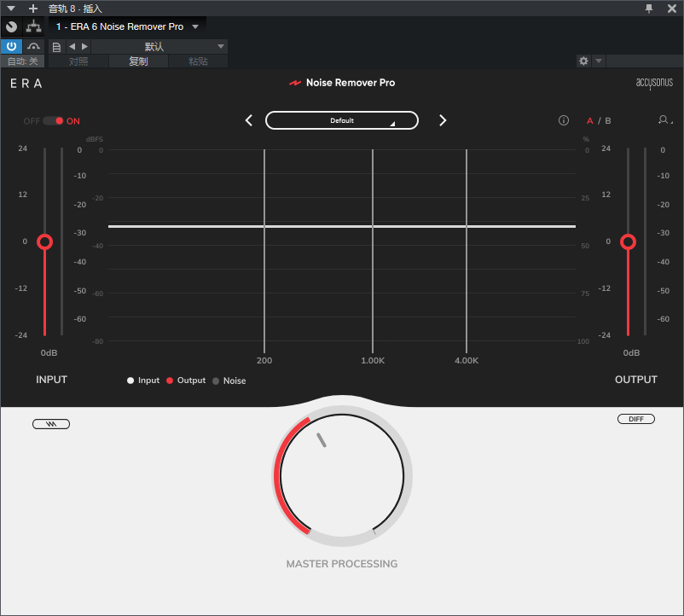Toggle the DIFF button
684x616 pixels.
636,419
